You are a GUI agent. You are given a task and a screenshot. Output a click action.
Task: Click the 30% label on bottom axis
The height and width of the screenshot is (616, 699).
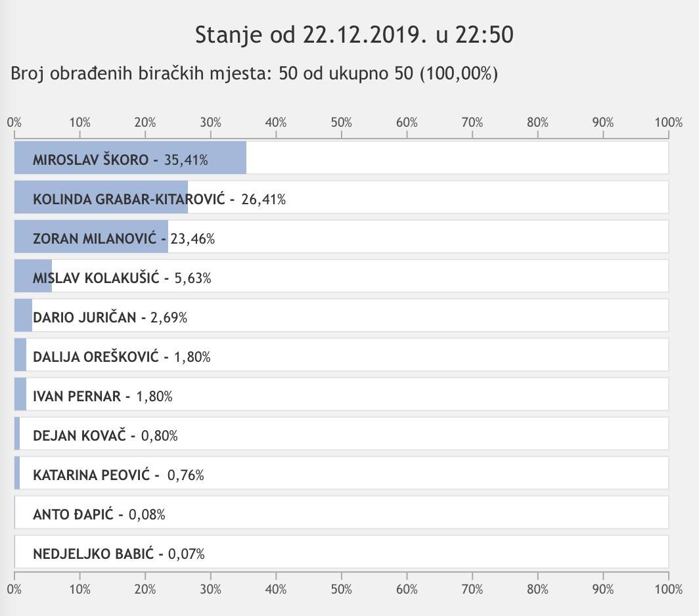tap(211, 589)
